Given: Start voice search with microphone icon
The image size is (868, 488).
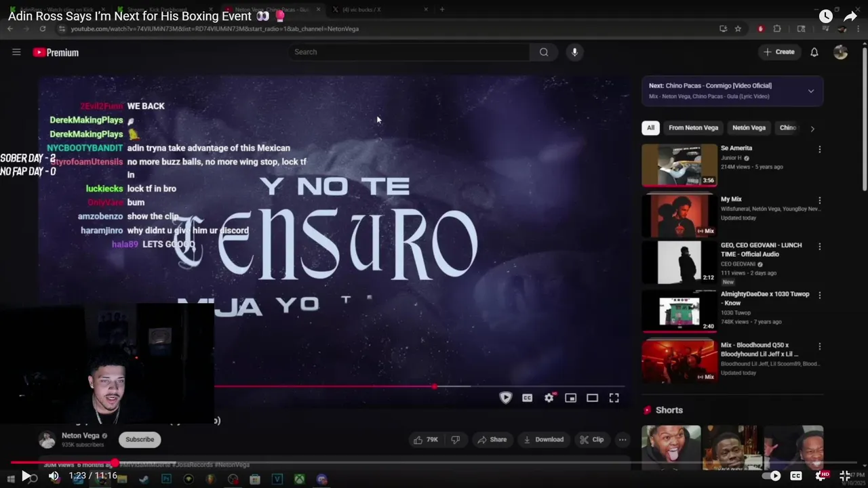Looking at the screenshot, I should 574,52.
